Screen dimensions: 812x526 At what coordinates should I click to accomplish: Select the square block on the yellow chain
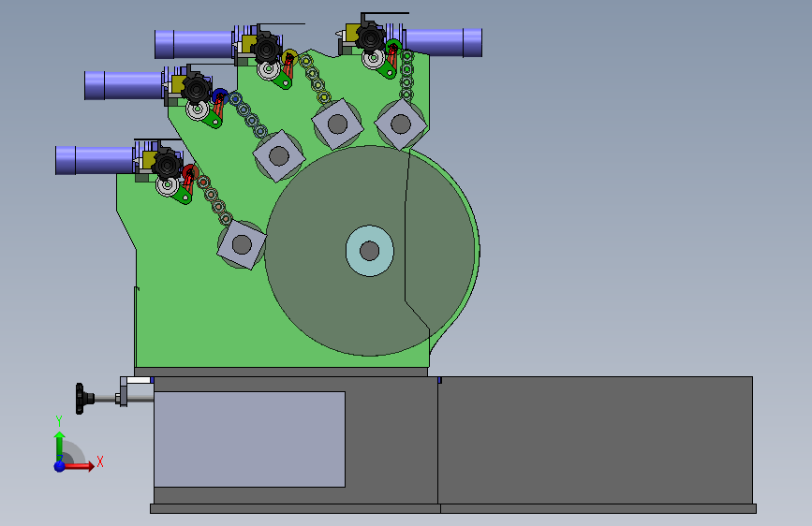(x=337, y=124)
